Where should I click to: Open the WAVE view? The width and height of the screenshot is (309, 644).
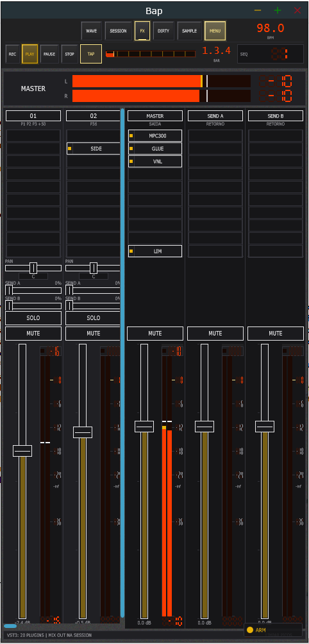(91, 31)
